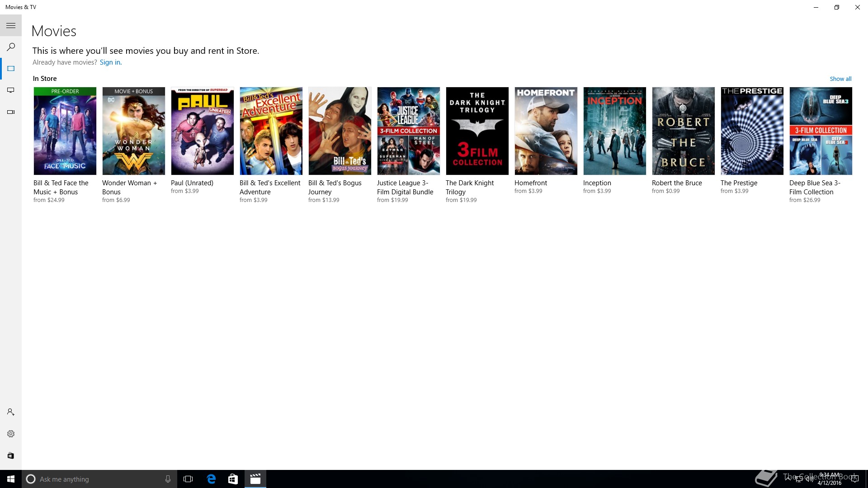This screenshot has height=488, width=868.
Task: Open the Paul (Unrated) poster
Action: [x=203, y=131]
